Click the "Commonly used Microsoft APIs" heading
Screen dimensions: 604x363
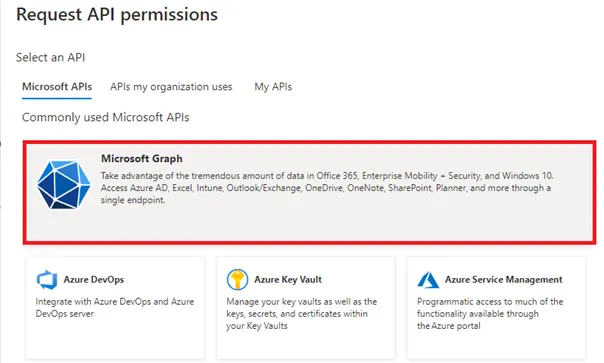pyautogui.click(x=106, y=117)
